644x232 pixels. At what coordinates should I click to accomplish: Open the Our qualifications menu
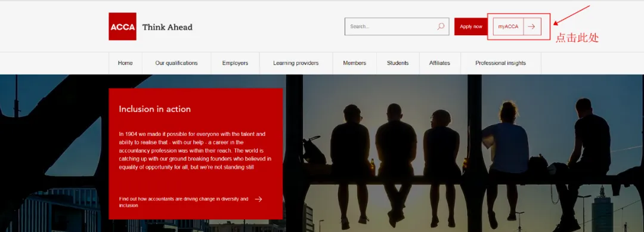coord(177,63)
